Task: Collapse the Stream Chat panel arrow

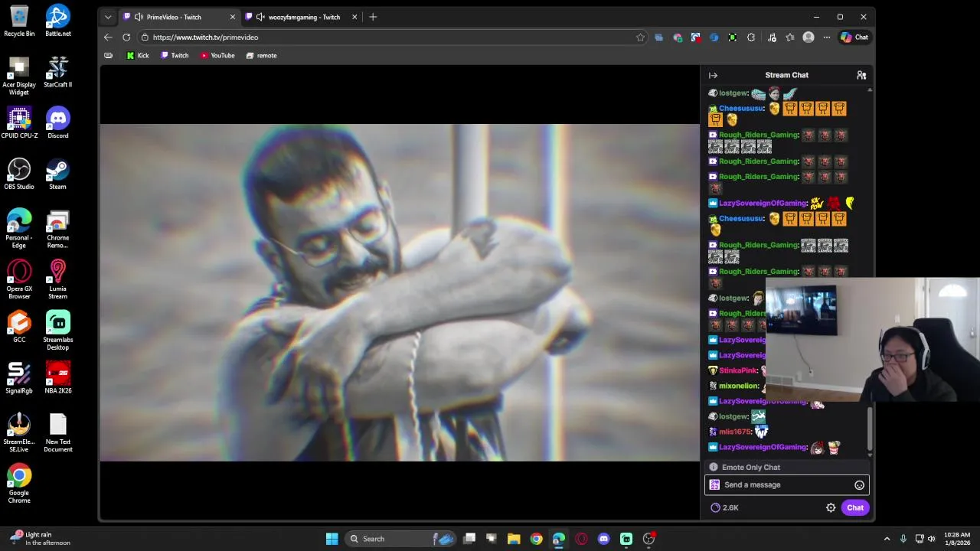Action: pyautogui.click(x=713, y=75)
